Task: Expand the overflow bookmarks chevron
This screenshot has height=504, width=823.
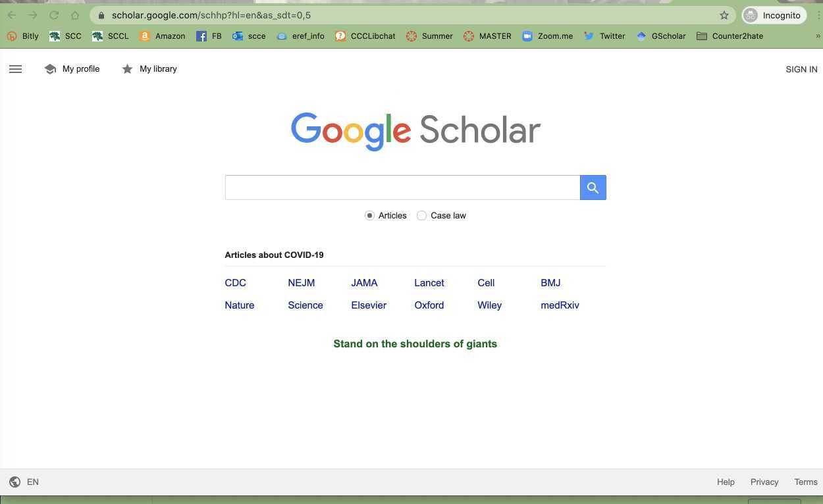Action: [818, 36]
